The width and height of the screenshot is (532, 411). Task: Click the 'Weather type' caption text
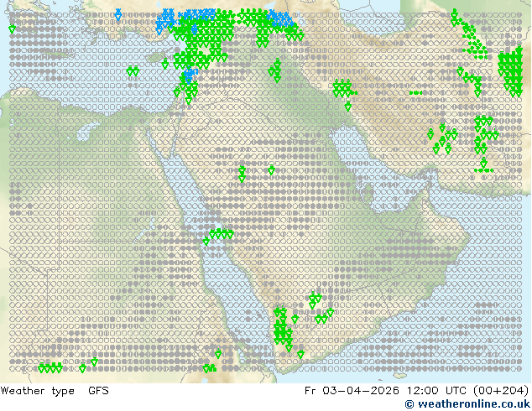tap(38, 391)
